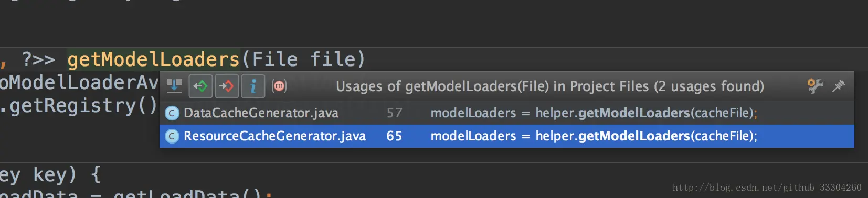Click code snippet in DataCacheGenerator row
Viewport: 868px width, 198px height.
(x=594, y=113)
